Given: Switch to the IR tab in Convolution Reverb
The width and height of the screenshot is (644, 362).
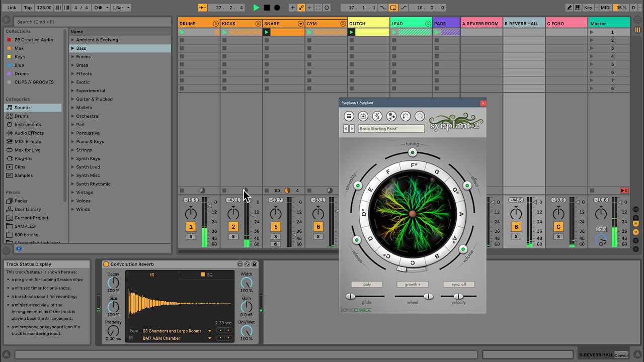Looking at the screenshot, I should [152, 275].
